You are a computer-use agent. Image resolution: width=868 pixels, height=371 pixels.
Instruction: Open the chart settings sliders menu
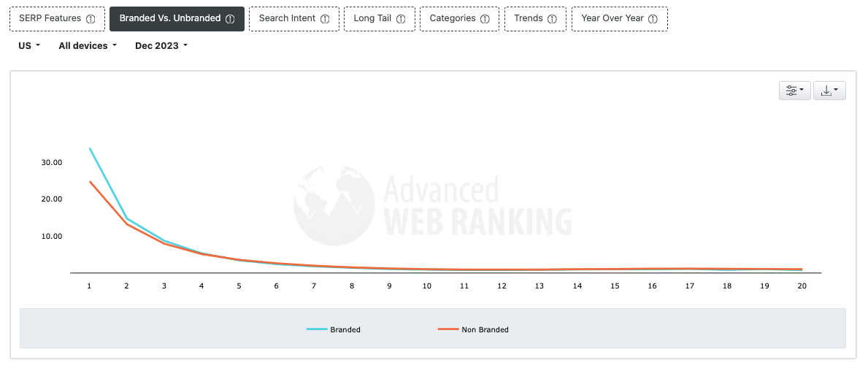pyautogui.click(x=794, y=91)
